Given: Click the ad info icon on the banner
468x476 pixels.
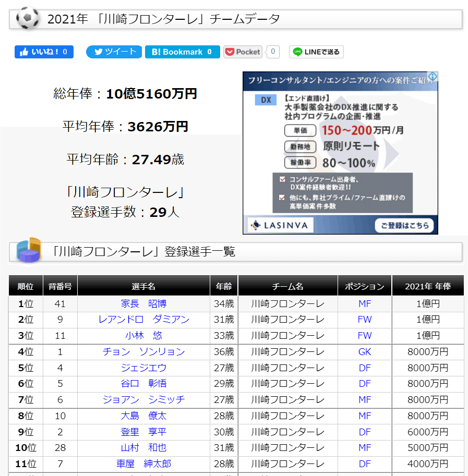Looking at the screenshot, I should 433,77.
